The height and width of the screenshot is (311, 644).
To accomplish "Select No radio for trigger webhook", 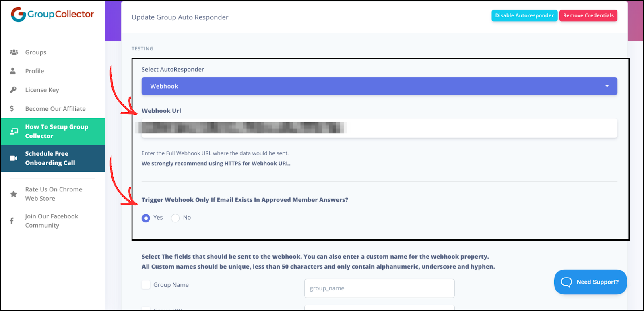I will click(175, 218).
